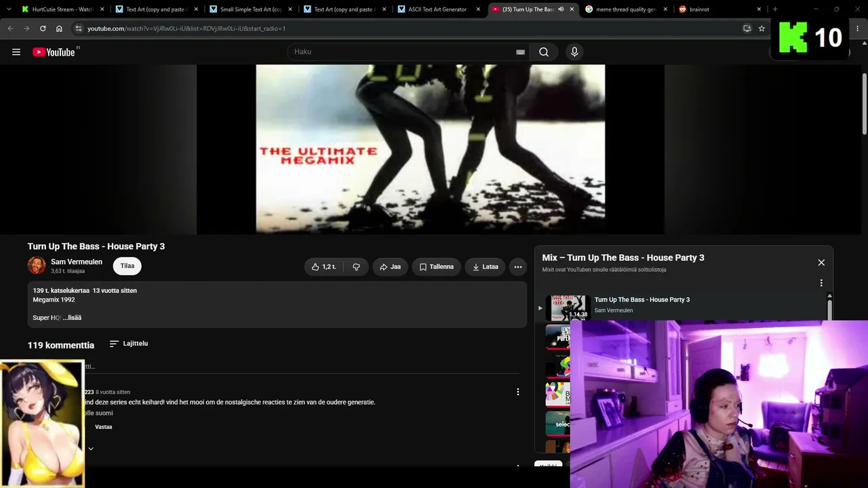Open Sam Vermeulen channel name link
The width and height of the screenshot is (868, 488).
tap(77, 262)
